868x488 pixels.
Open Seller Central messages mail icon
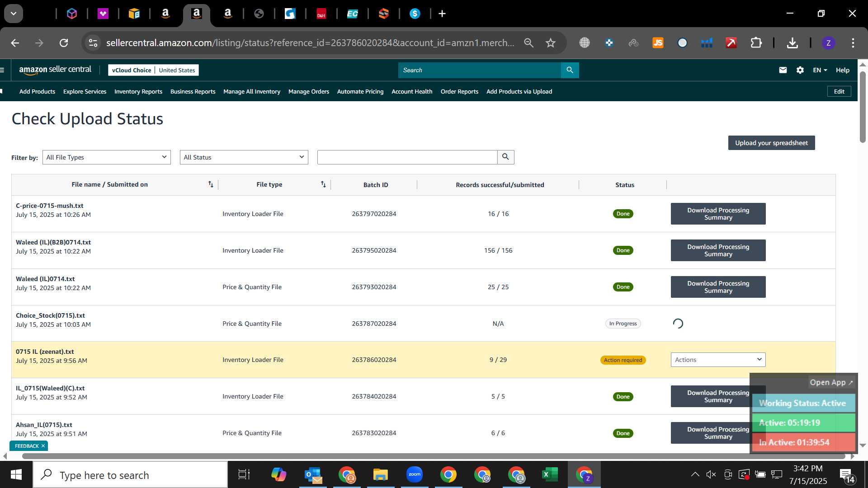783,70
